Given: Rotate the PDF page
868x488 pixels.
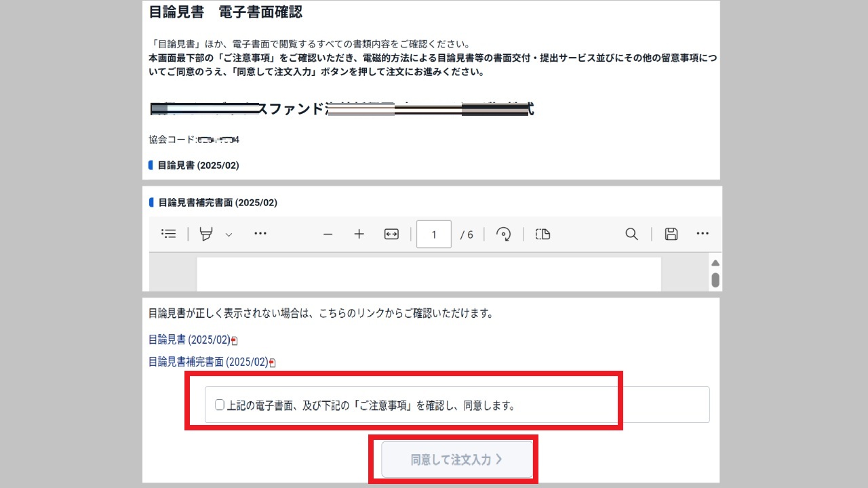Looking at the screenshot, I should (503, 235).
